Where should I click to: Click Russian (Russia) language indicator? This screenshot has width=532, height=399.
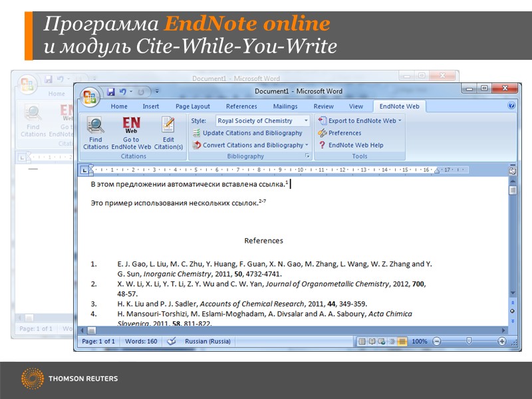(x=207, y=341)
